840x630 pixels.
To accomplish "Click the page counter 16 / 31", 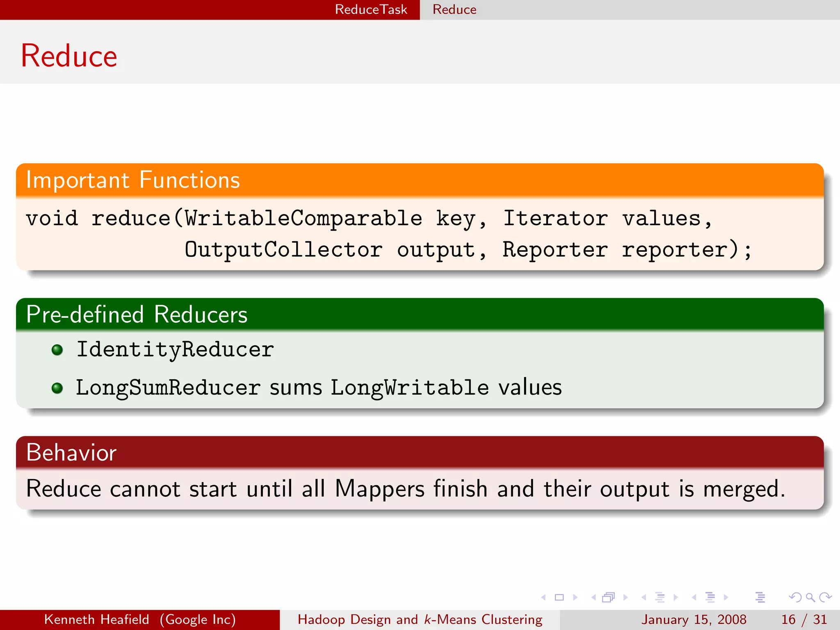I will 804,619.
